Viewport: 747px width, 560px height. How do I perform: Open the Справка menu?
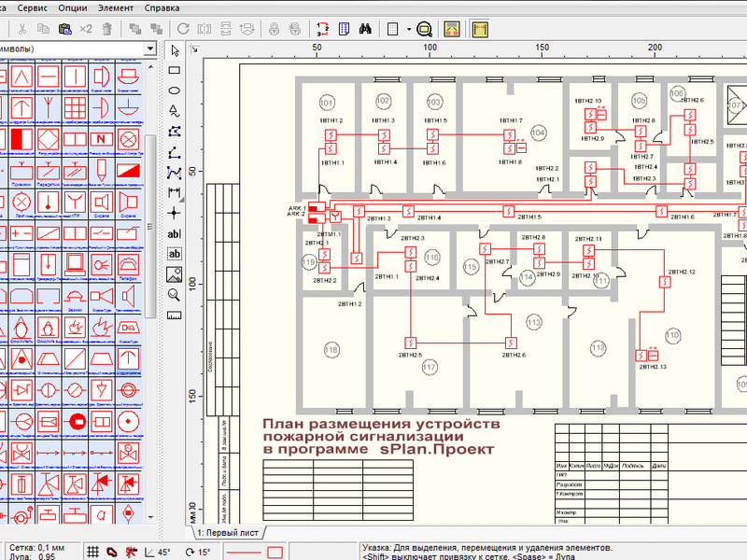click(x=162, y=7)
